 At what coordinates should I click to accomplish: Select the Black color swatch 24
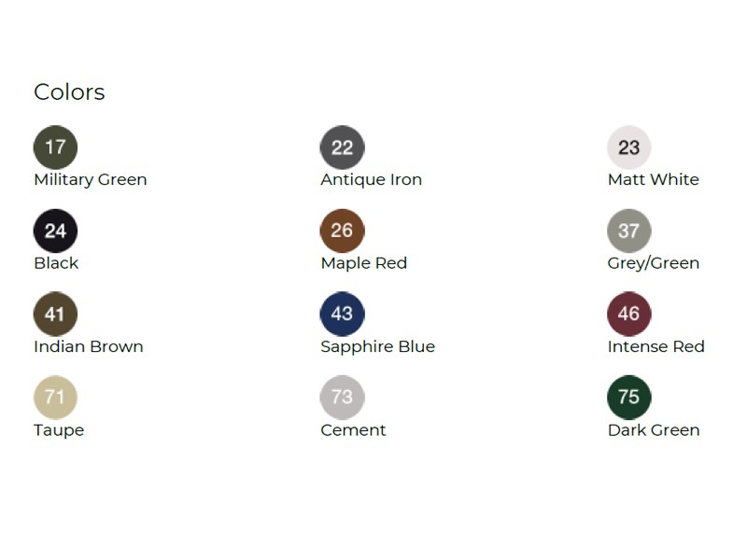[55, 231]
